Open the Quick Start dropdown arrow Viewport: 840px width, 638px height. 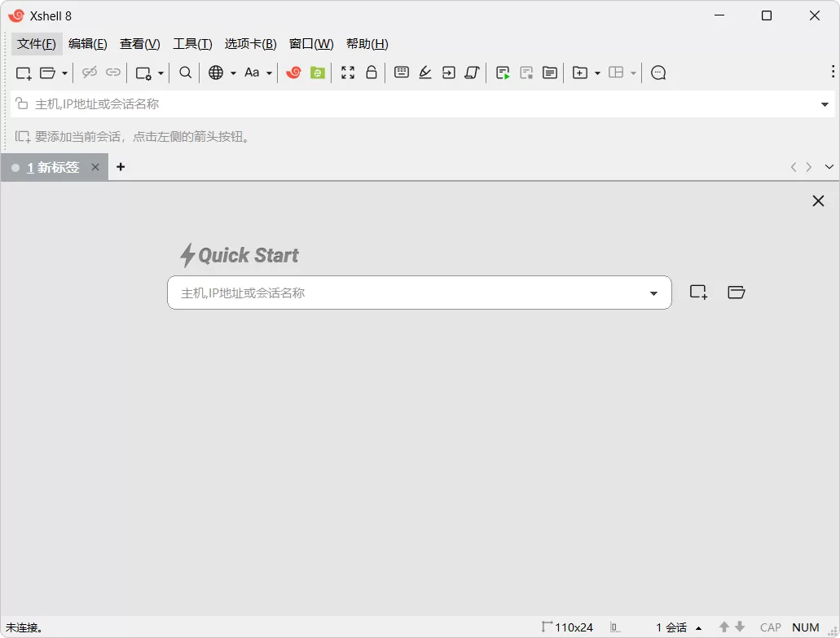point(653,293)
